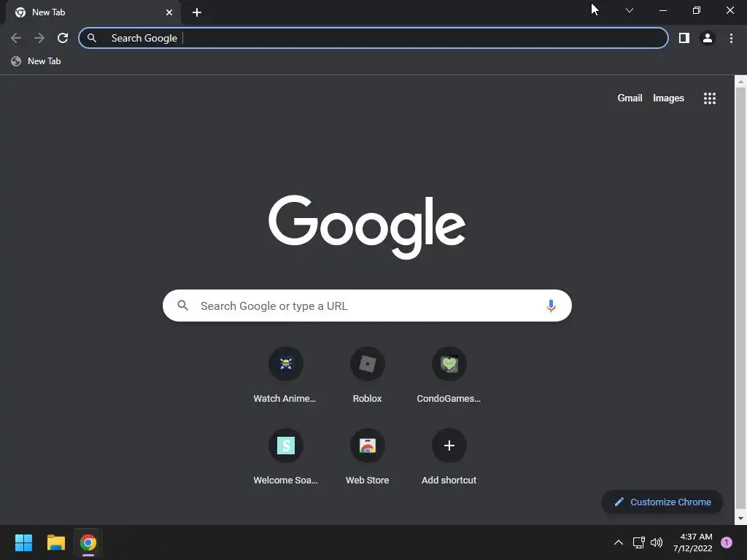Open the Chrome three-dot menu

pos(731,38)
